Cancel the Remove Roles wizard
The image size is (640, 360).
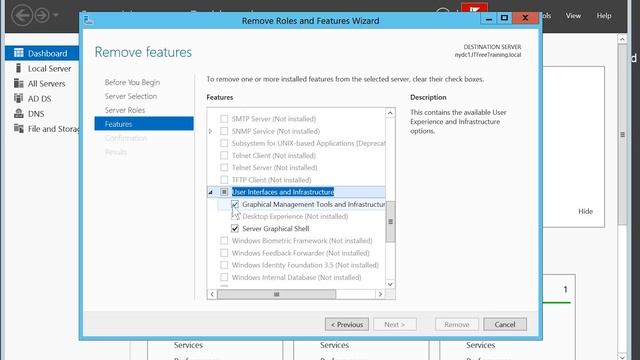click(505, 324)
